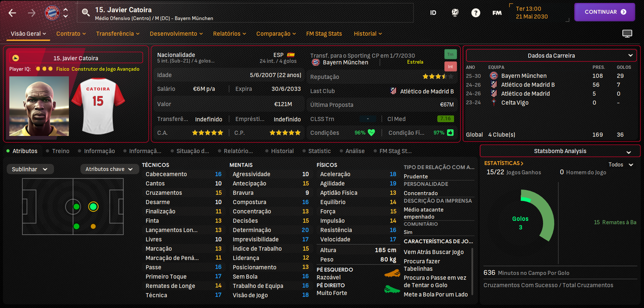Click the green heart condition icon

[x=372, y=133]
